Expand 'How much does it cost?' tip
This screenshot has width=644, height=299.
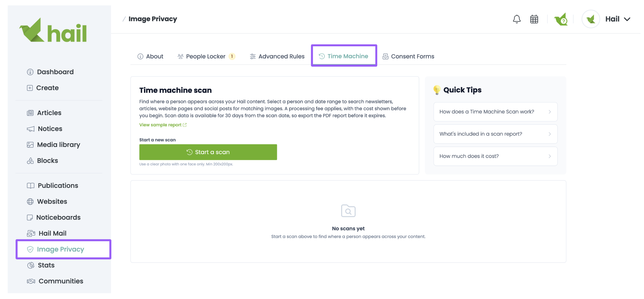pyautogui.click(x=495, y=156)
